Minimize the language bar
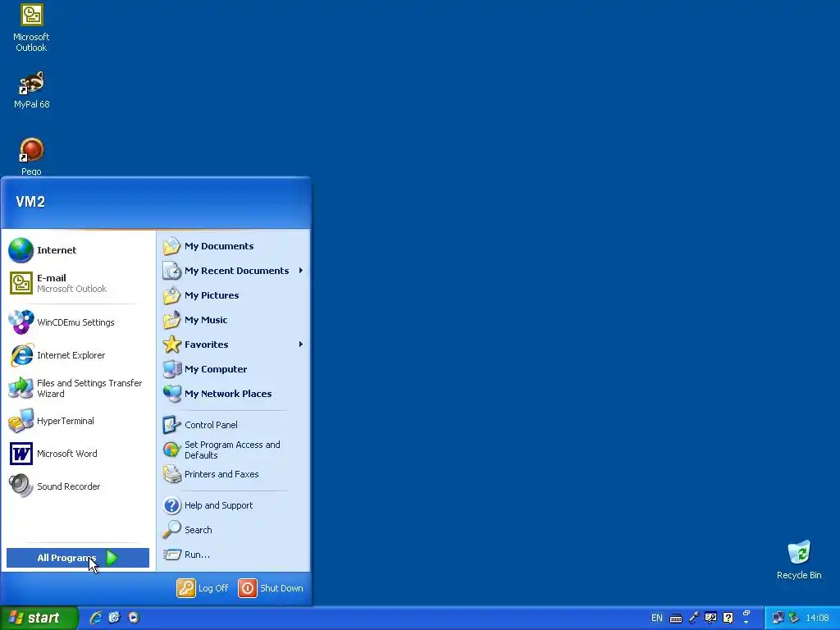This screenshot has height=630, width=840. [746, 614]
